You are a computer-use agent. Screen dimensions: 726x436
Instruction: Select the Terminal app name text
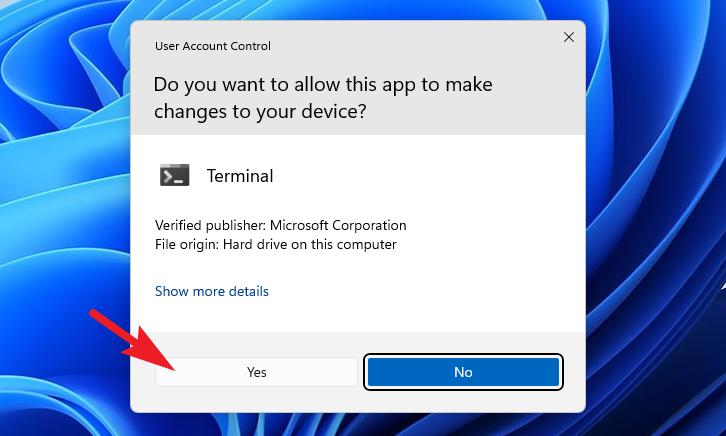point(240,176)
